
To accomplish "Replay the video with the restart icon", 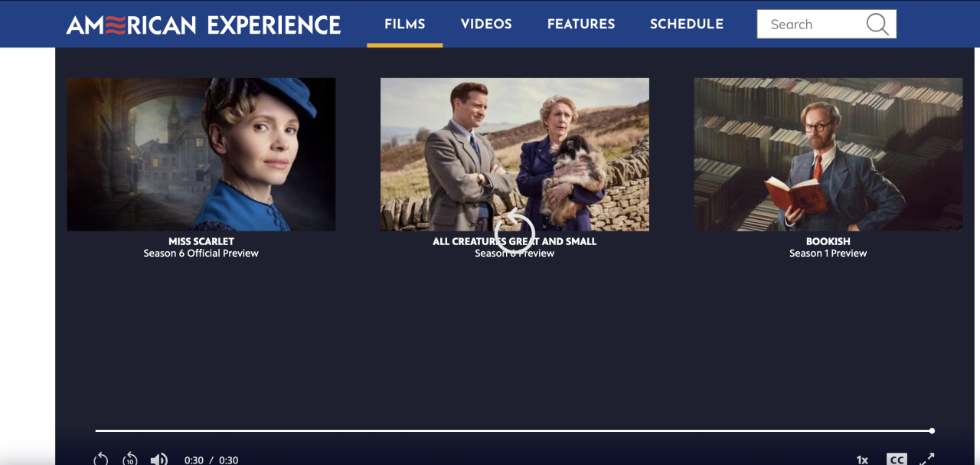I will (x=101, y=460).
